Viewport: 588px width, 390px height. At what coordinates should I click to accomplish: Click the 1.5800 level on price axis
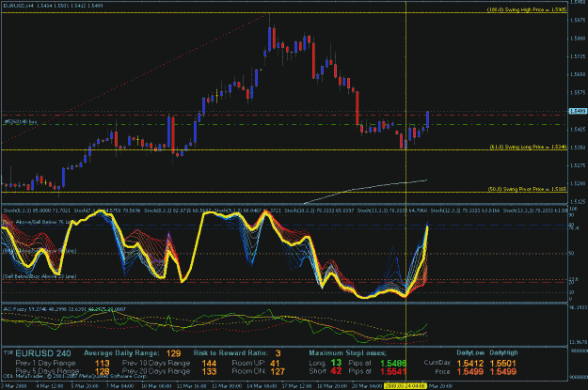pos(577,39)
